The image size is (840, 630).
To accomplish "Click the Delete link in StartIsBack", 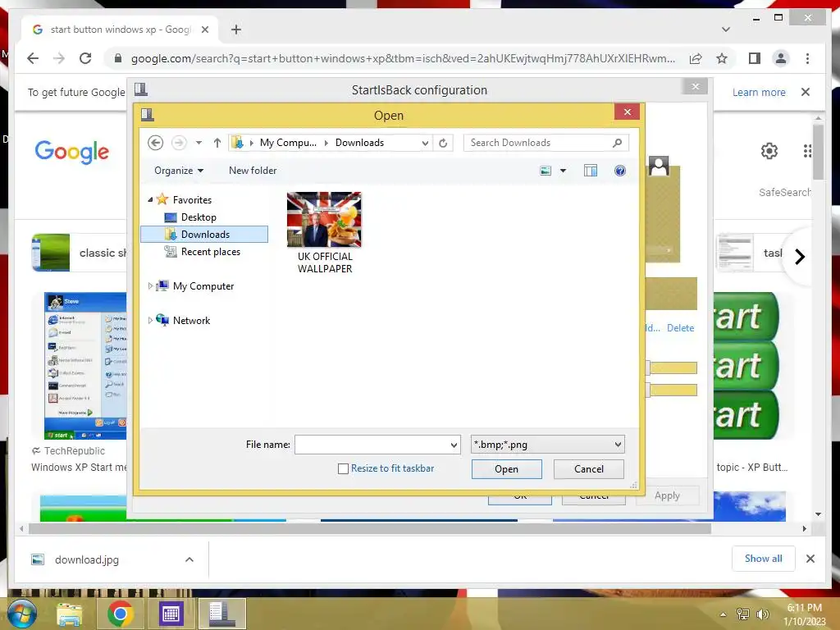I will click(680, 328).
